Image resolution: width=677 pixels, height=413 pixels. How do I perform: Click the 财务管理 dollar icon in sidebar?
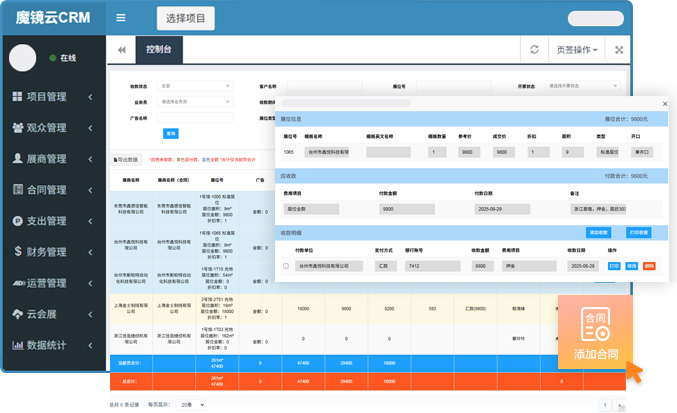(x=17, y=252)
